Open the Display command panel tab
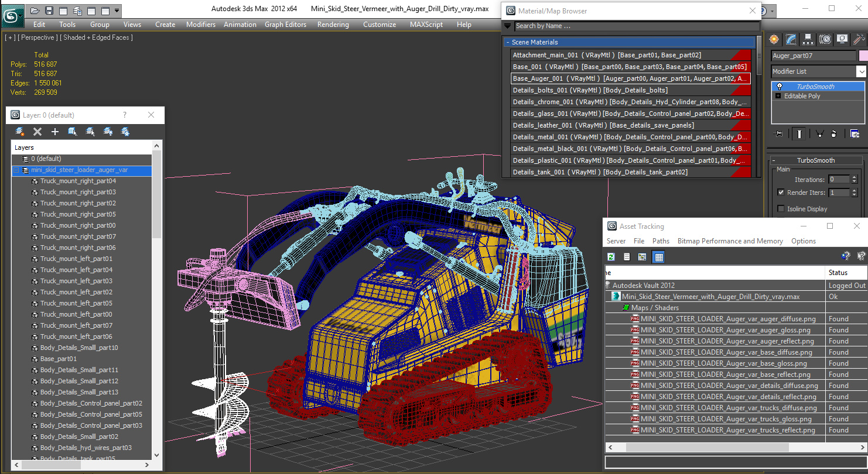Image resolution: width=868 pixels, height=474 pixels. click(x=842, y=39)
